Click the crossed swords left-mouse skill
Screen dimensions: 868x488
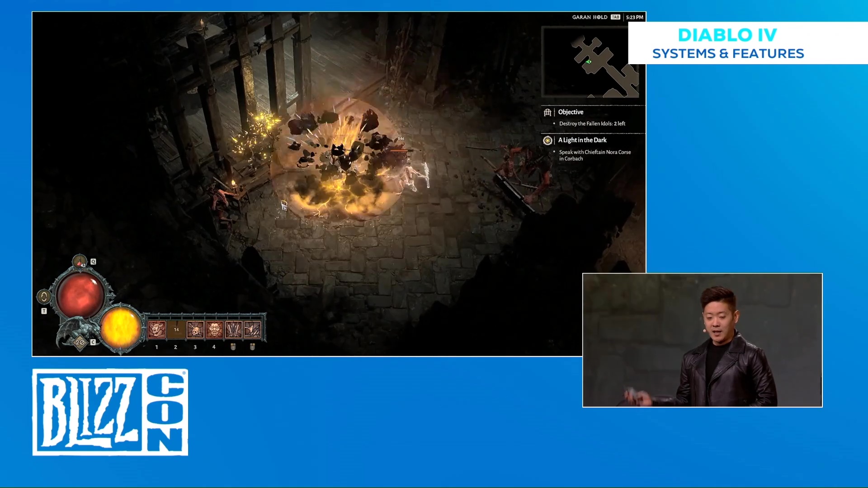(233, 330)
